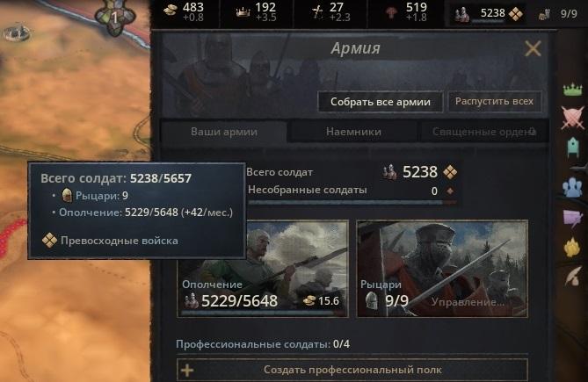Open the quill Decisions sidebar icon
588x382 pixels.
[x=573, y=277]
